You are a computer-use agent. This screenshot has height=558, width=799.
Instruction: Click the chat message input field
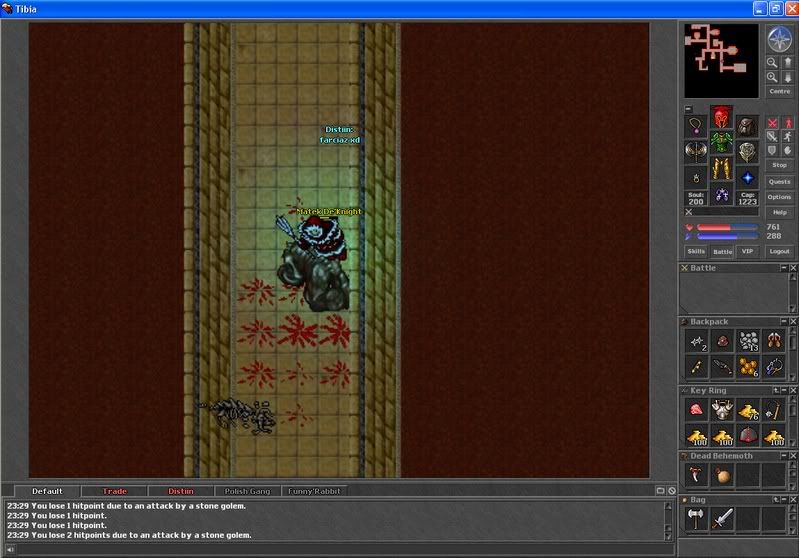click(x=345, y=549)
